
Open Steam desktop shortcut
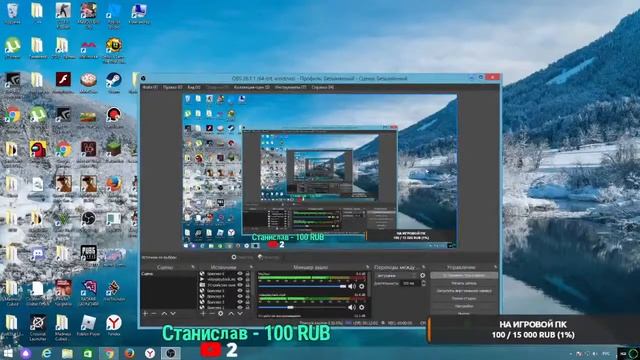pos(113,82)
